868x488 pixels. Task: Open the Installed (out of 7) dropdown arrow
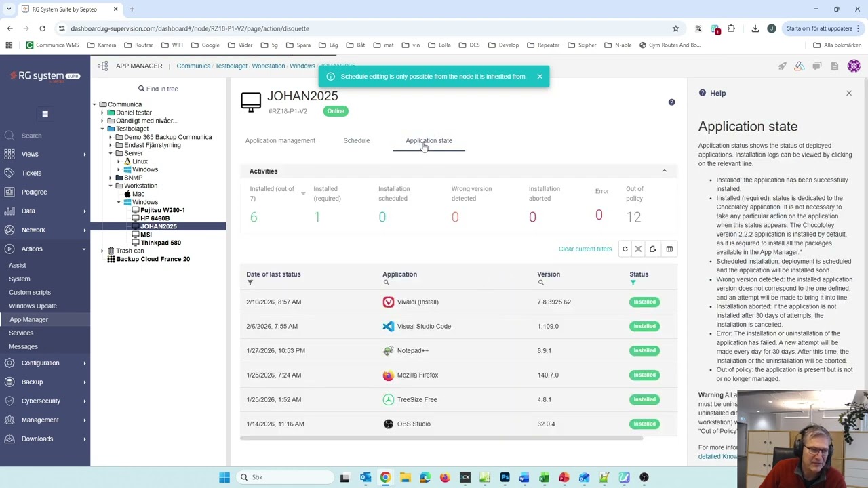point(303,194)
